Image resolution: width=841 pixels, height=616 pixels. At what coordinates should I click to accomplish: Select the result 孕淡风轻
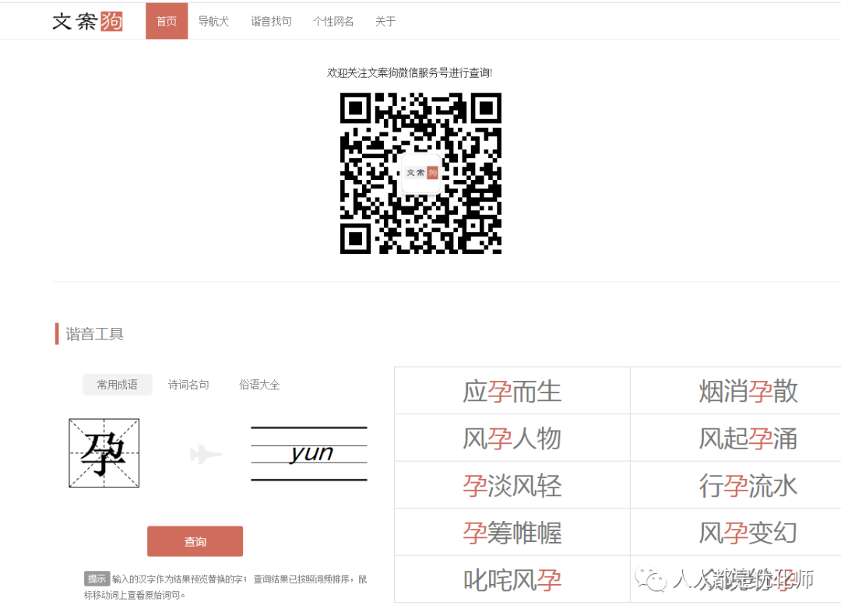pyautogui.click(x=512, y=485)
